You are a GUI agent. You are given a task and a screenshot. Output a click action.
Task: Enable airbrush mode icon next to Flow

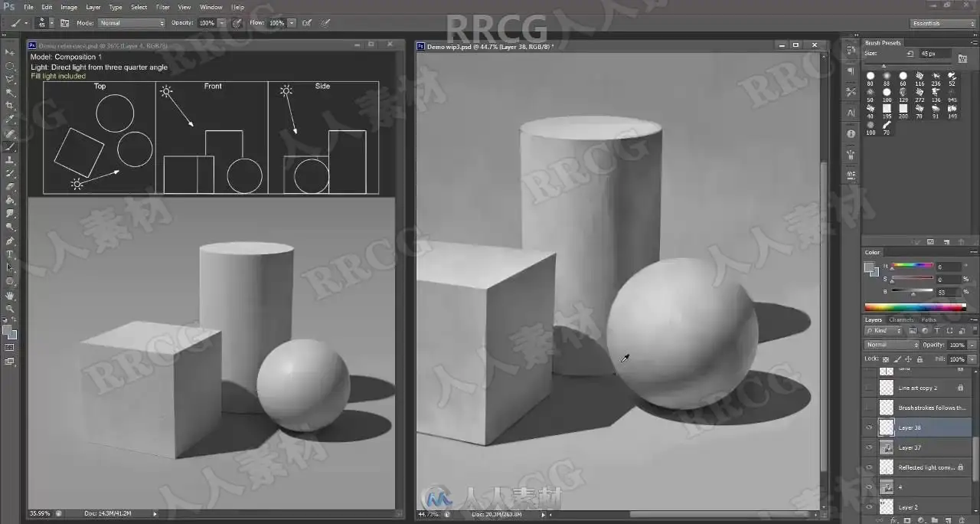pyautogui.click(x=307, y=23)
